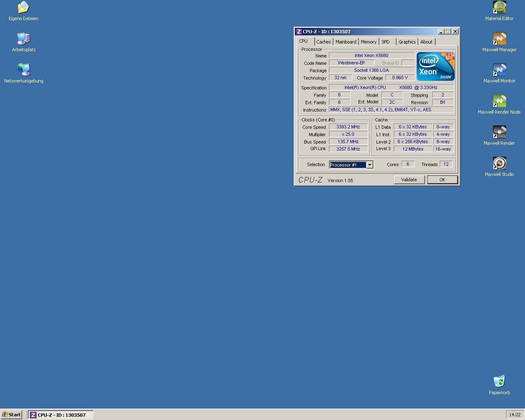Click the Level 2 value 6 x 256 KBytes

pos(413,142)
